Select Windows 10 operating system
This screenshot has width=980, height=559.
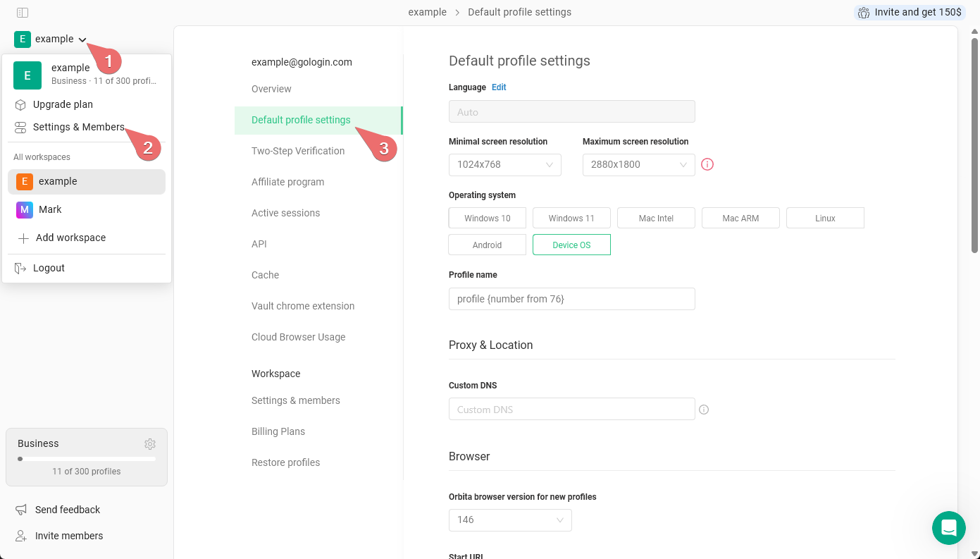click(488, 219)
